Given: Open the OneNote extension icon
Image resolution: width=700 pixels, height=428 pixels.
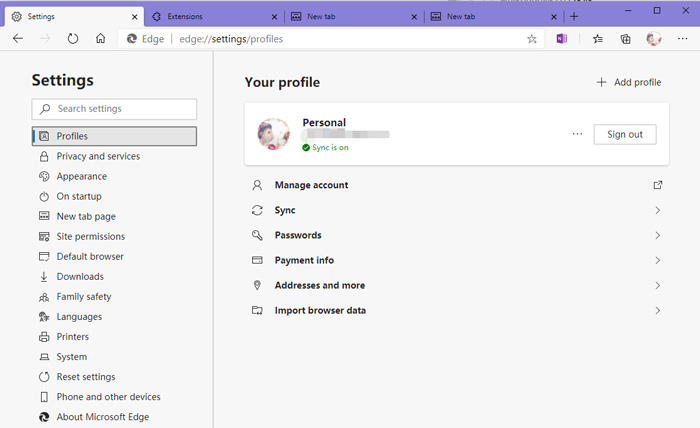Looking at the screenshot, I should point(562,39).
